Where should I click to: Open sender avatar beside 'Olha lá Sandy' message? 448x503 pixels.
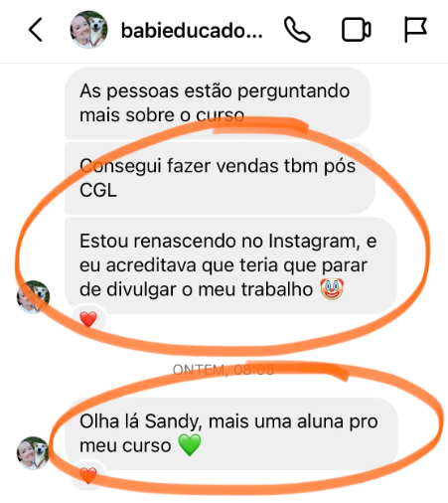[x=33, y=452]
